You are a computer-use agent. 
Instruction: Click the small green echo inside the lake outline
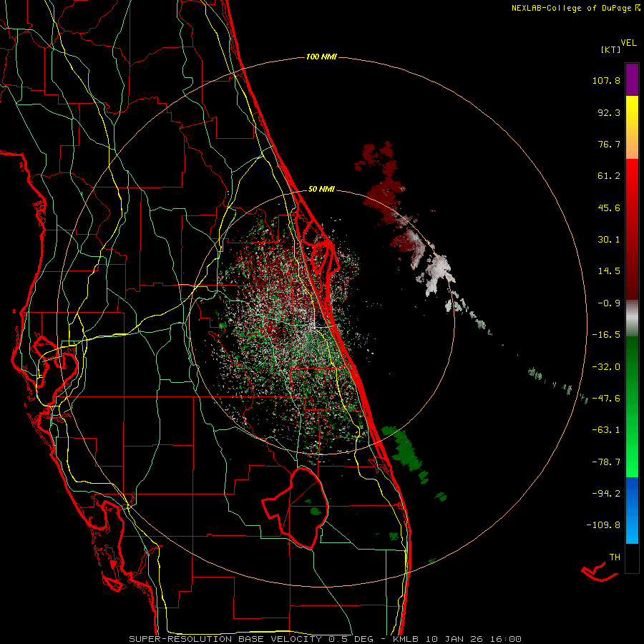tap(316, 512)
